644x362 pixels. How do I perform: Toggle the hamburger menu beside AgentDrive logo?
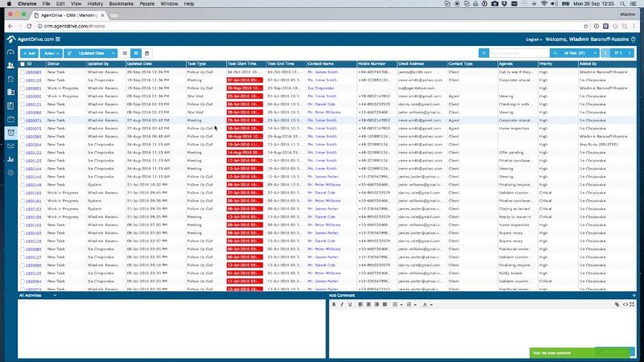tap(60, 39)
